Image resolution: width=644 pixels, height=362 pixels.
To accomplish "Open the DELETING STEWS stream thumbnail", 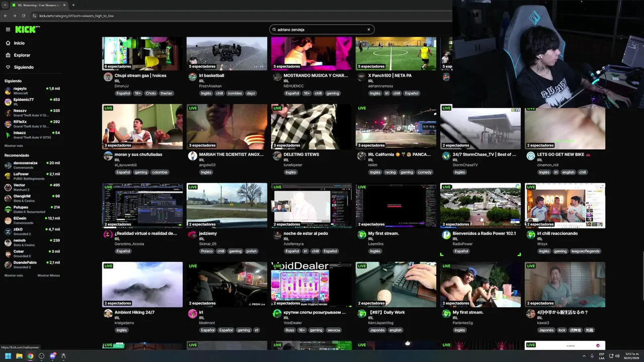I will click(x=311, y=127).
